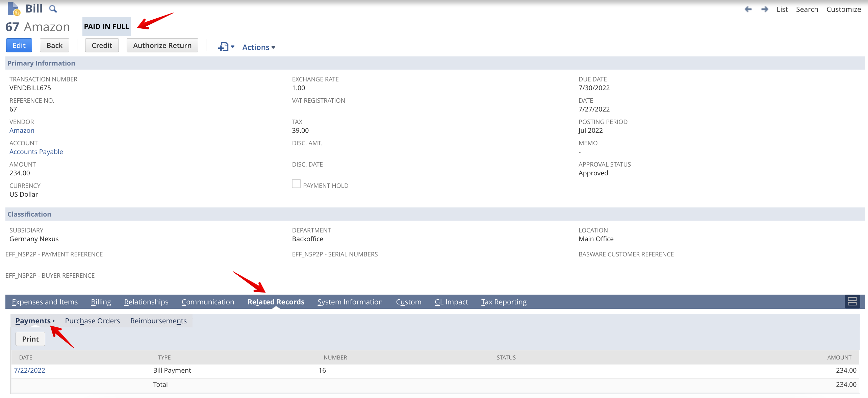
Task: Click the TYPE column header
Action: (164, 357)
